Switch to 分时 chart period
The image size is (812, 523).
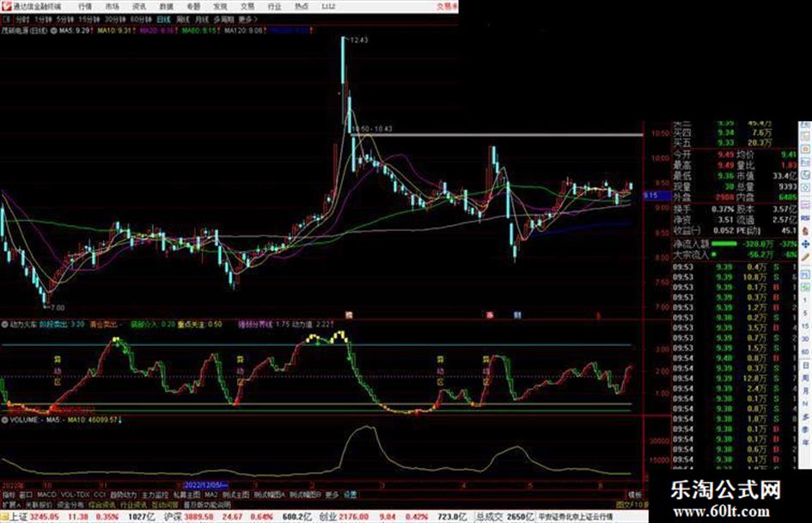[x=22, y=20]
